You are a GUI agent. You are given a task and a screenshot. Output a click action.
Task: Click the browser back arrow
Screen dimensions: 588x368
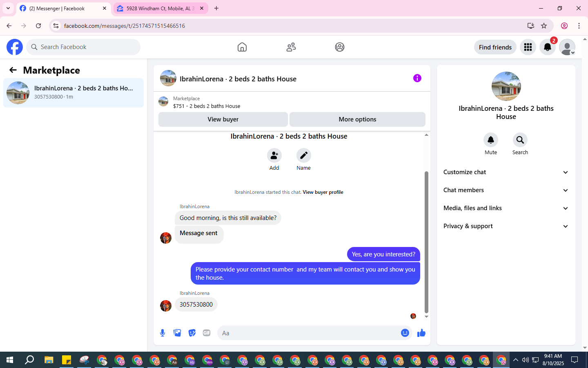[9, 26]
